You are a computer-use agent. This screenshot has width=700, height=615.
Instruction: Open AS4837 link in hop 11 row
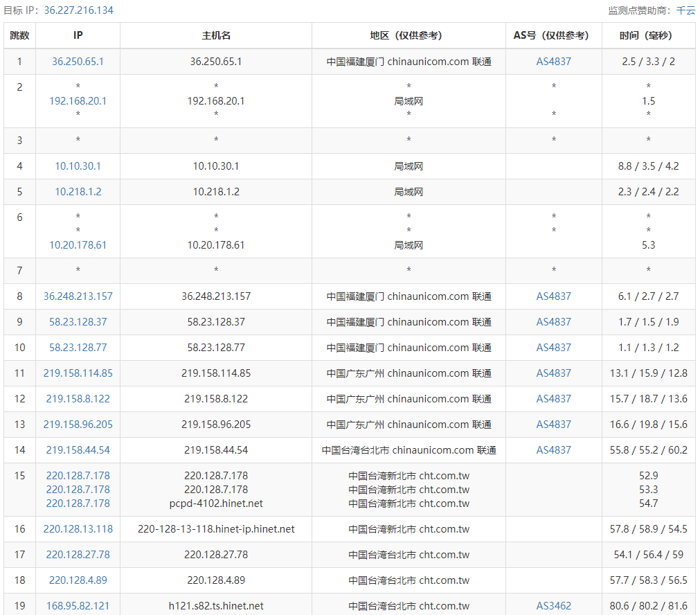(x=554, y=373)
